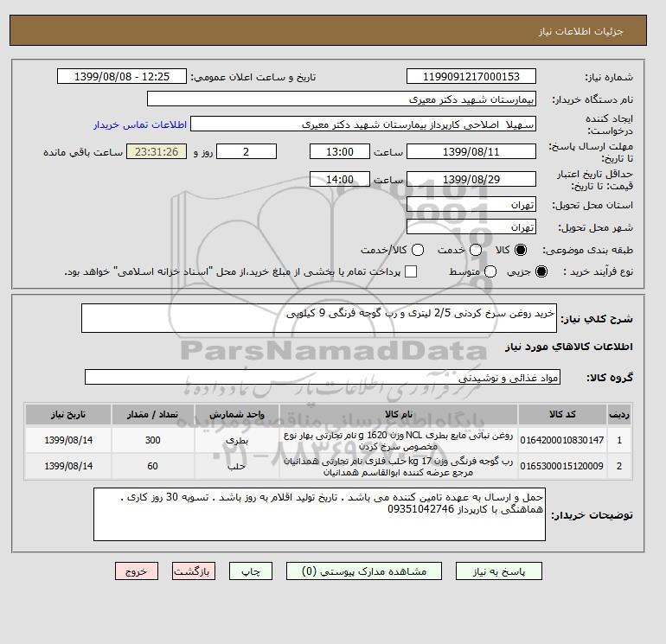Select the کالا radio button

(x=521, y=250)
